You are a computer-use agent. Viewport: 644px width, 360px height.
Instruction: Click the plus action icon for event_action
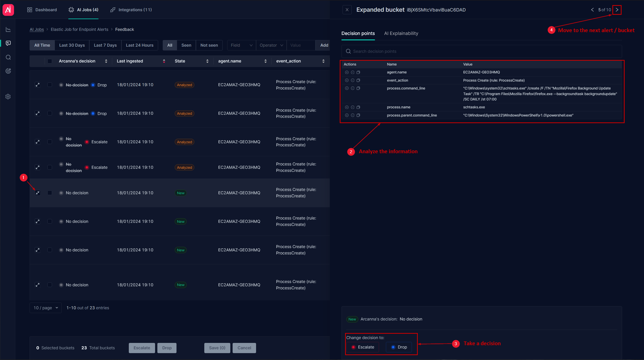point(347,80)
